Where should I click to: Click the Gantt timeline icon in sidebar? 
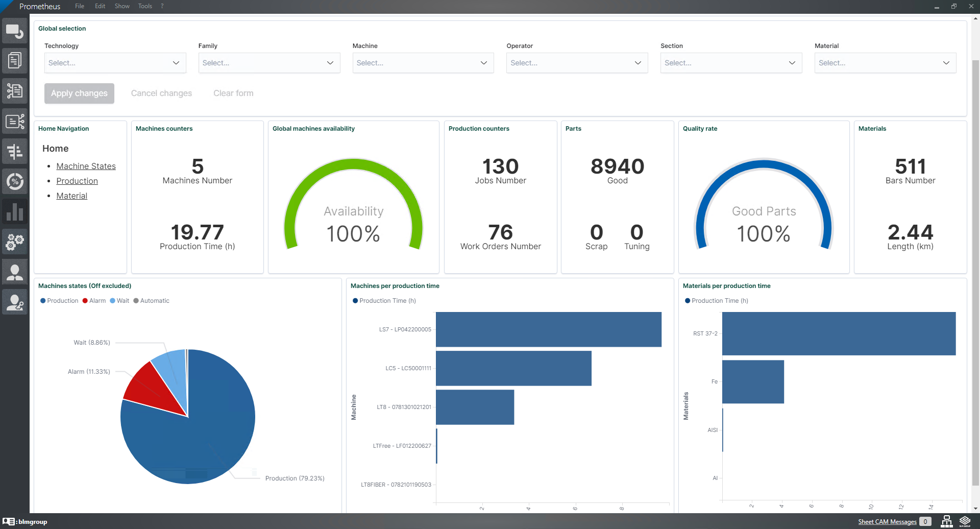(15, 151)
